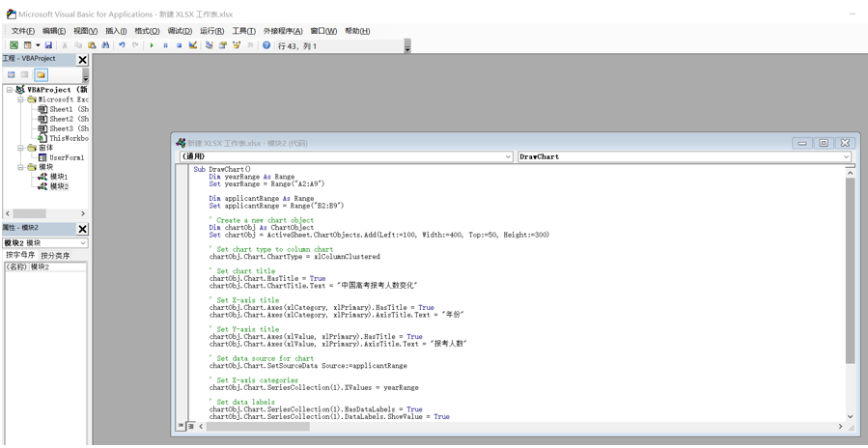Open the 工具(T) menu
Screen dimensions: 868x448
coord(243,31)
